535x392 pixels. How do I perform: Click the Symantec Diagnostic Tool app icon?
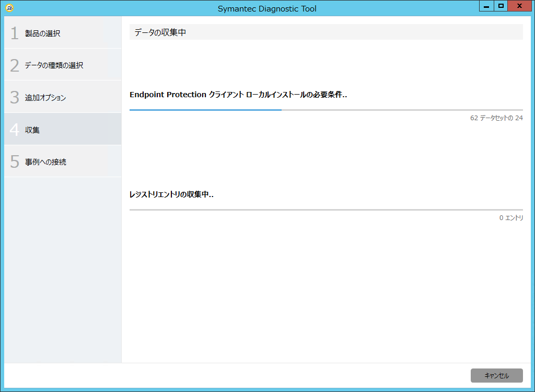point(9,8)
